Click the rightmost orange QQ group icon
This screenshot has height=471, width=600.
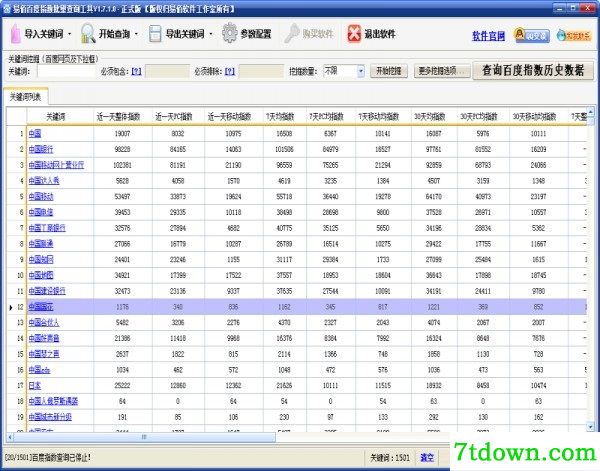pyautogui.click(x=574, y=35)
